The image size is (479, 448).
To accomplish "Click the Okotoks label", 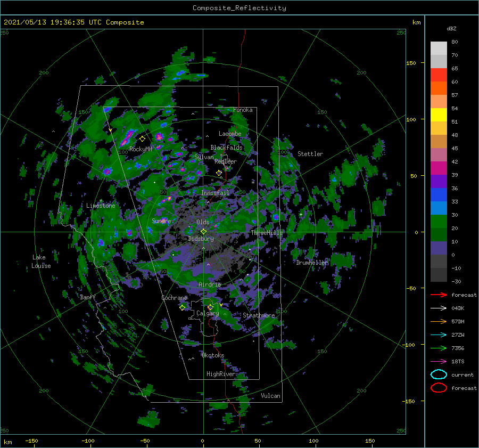I will click(x=213, y=355).
